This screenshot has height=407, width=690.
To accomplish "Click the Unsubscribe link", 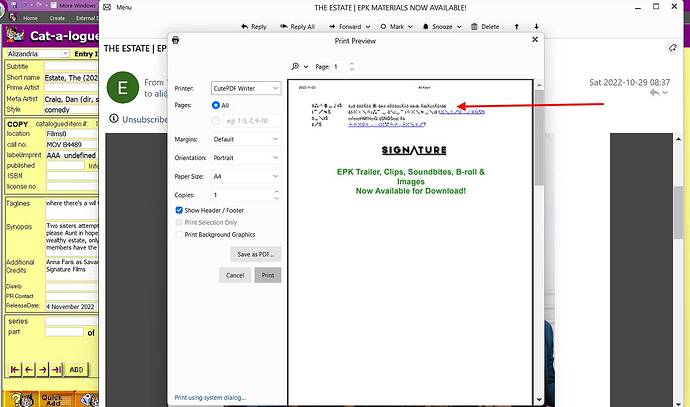I will [x=145, y=119].
